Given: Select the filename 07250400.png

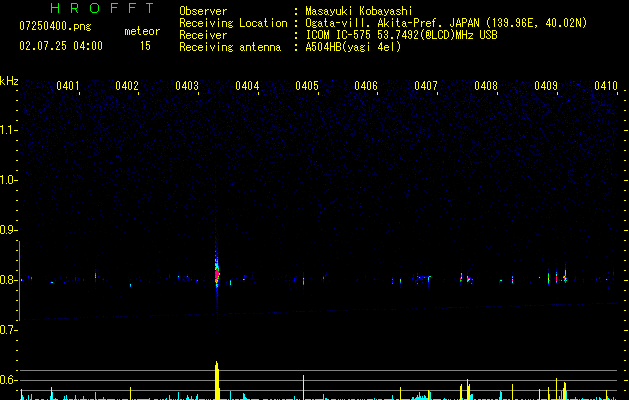Looking at the screenshot, I should (55, 27).
